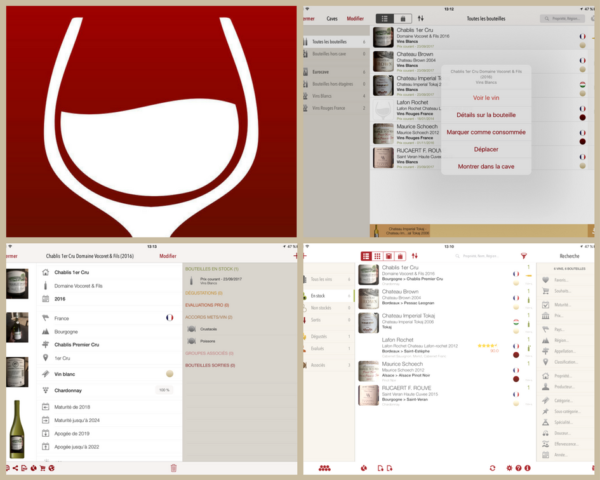600x480 pixels.
Task: Open first wine photo thumbnail in detail view
Action: click(x=17, y=284)
